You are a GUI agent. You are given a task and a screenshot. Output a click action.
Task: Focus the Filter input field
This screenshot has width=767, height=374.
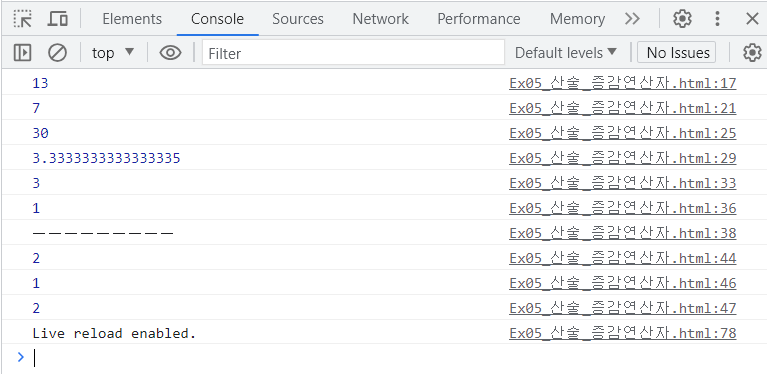[353, 52]
